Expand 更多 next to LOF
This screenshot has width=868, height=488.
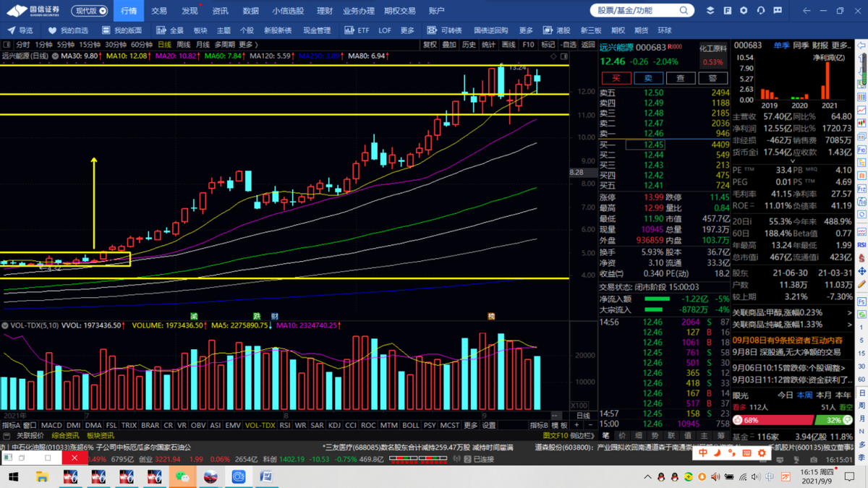407,30
